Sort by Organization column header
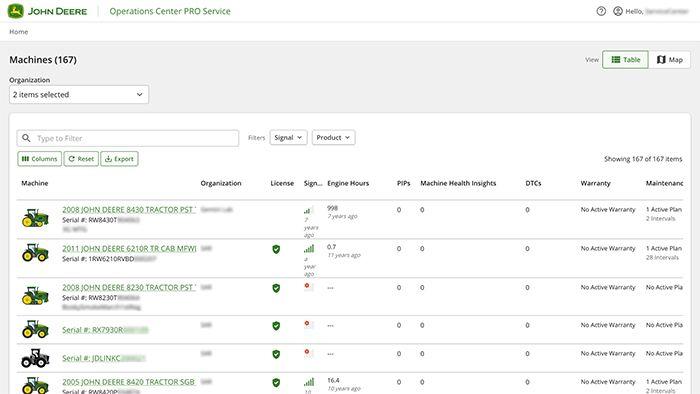 [221, 183]
